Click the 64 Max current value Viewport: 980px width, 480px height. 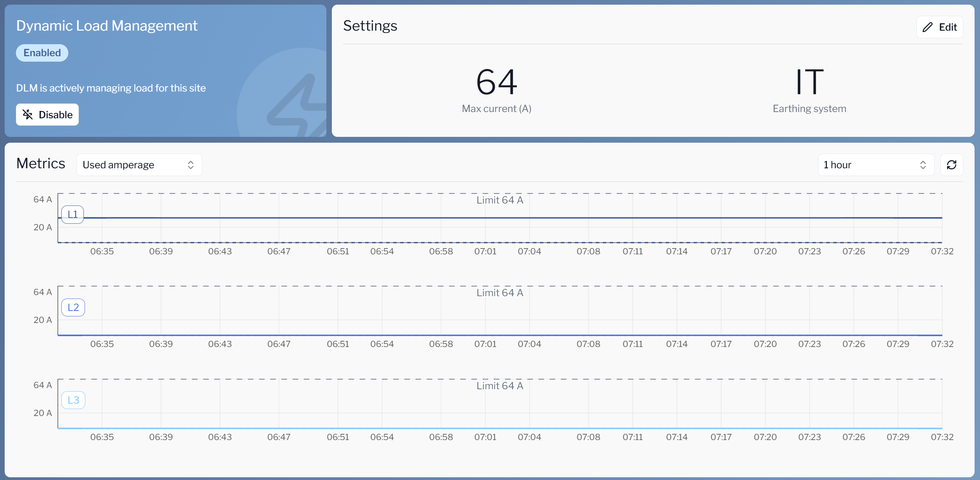coord(496,82)
